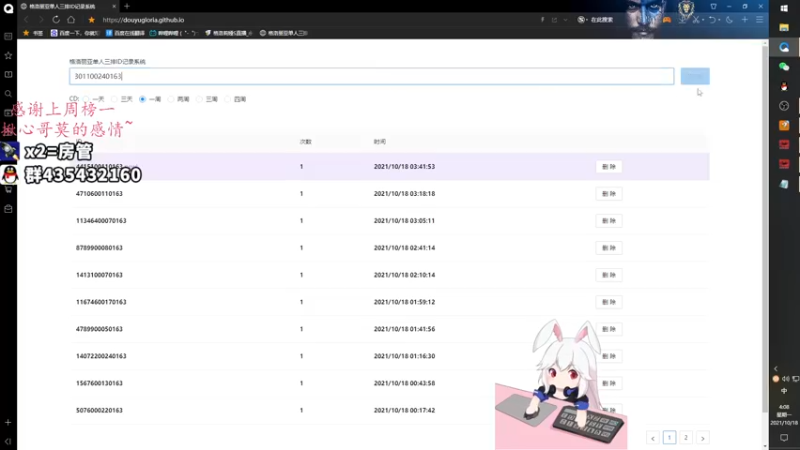Open the 百度一下 bookmark
Image resolution: width=800 pixels, height=450 pixels.
point(74,33)
